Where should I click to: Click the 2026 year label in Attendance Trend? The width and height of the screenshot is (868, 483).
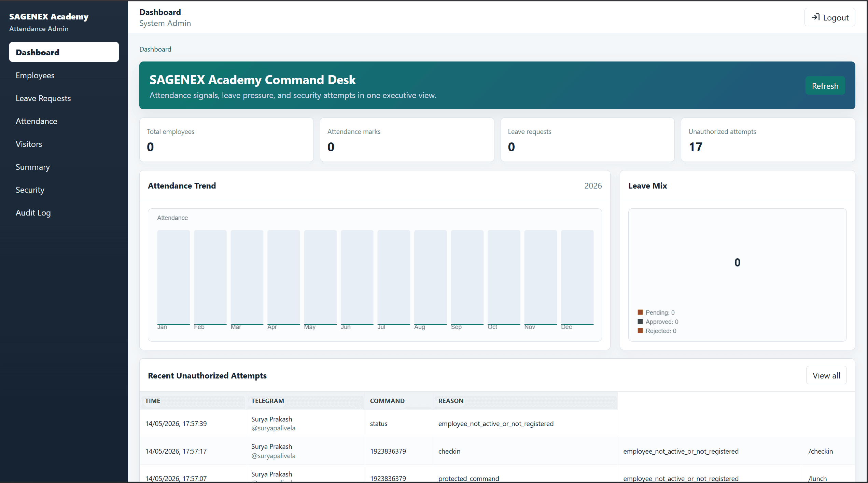point(593,185)
